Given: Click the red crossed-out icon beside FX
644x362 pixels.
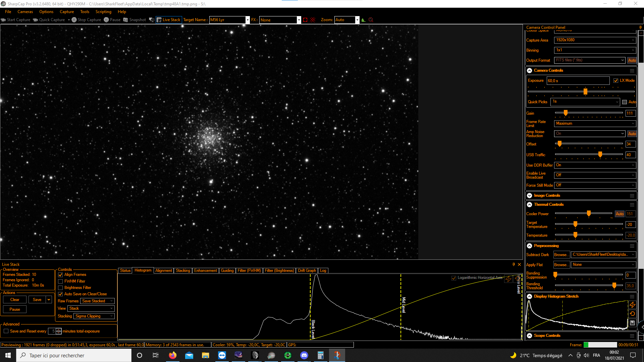Looking at the screenshot, I should [x=313, y=20].
